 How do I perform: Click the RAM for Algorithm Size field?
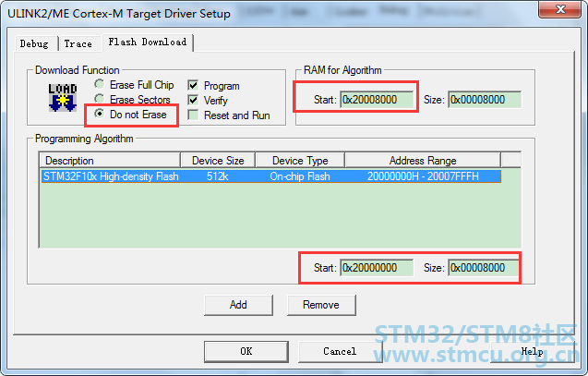(485, 100)
